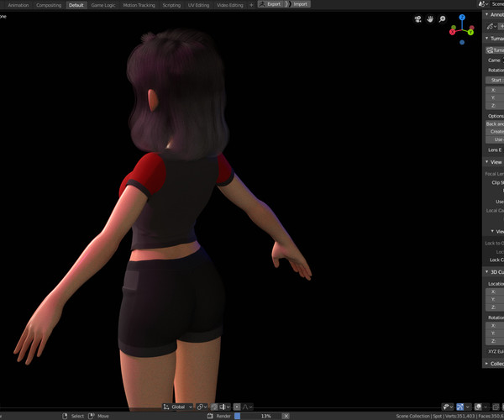Toggle show gizmos button

coord(460,407)
